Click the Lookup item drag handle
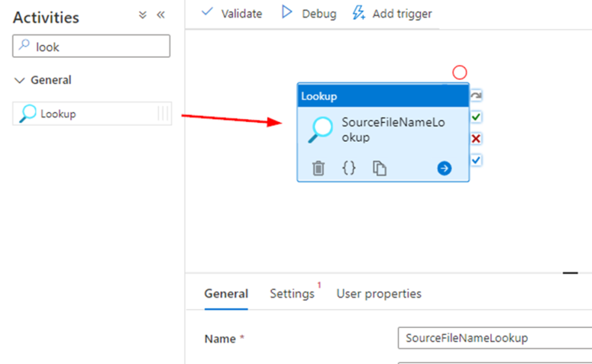592x364 pixels. 163,113
